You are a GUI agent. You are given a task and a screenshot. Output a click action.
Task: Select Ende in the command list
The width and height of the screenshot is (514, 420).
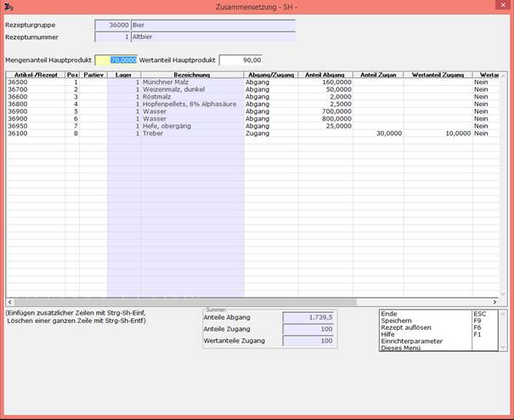[389, 314]
